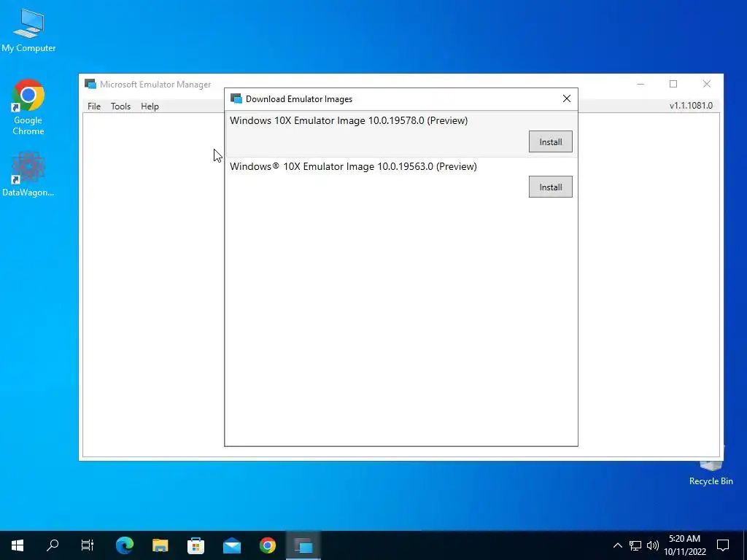Install Windows 10X Emulator Image 10.0.19563.0
This screenshot has height=560, width=747.
tap(550, 187)
